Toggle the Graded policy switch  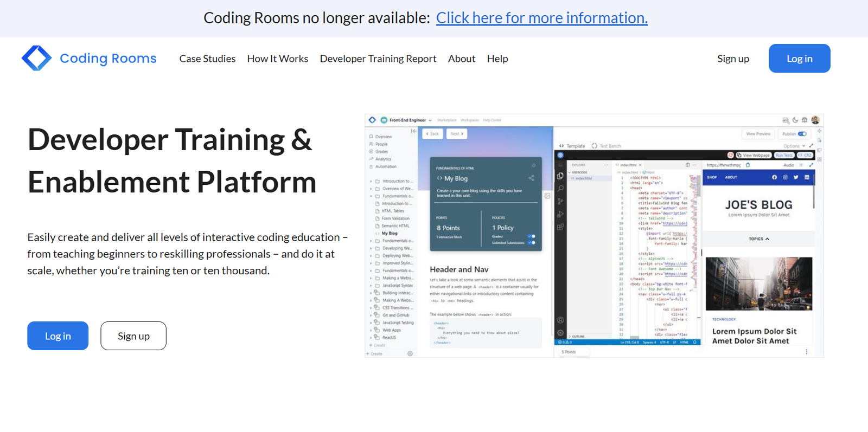click(532, 236)
